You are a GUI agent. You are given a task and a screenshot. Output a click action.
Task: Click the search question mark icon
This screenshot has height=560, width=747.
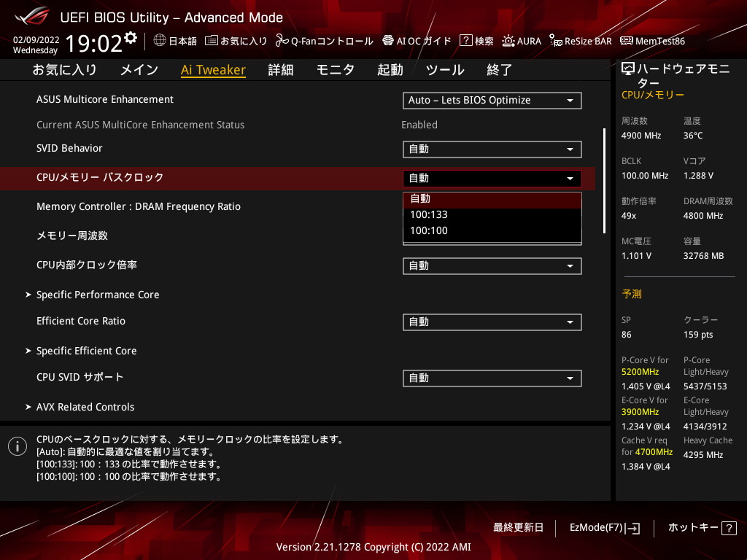466,41
